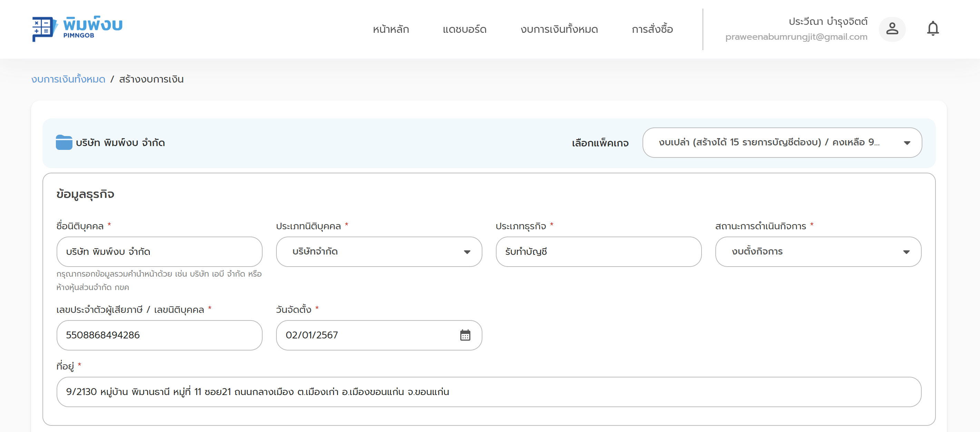980x432 pixels.
Task: Click the ชื่อนิติบุคคล input field
Action: [159, 252]
